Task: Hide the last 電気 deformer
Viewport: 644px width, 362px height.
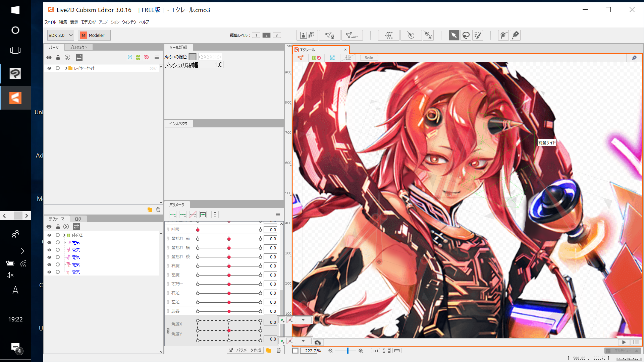Action: [x=49, y=272]
